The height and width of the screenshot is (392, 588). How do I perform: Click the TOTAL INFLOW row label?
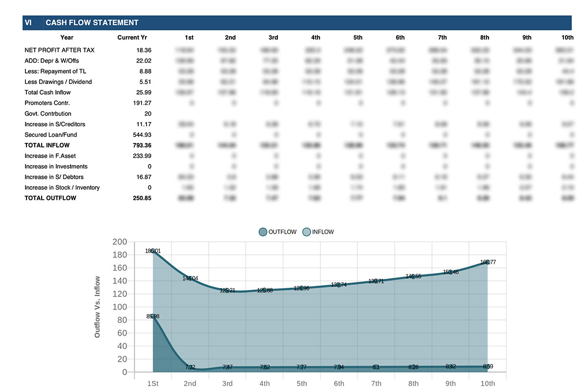(47, 146)
